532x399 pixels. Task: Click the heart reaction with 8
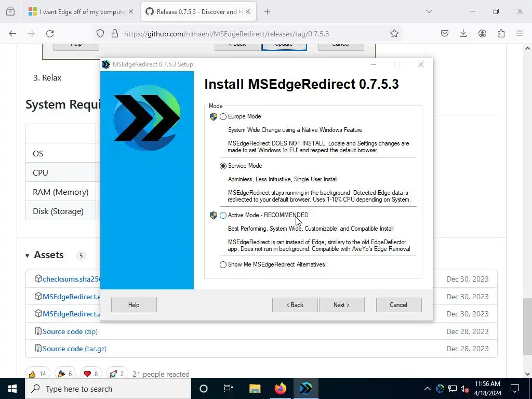91,374
